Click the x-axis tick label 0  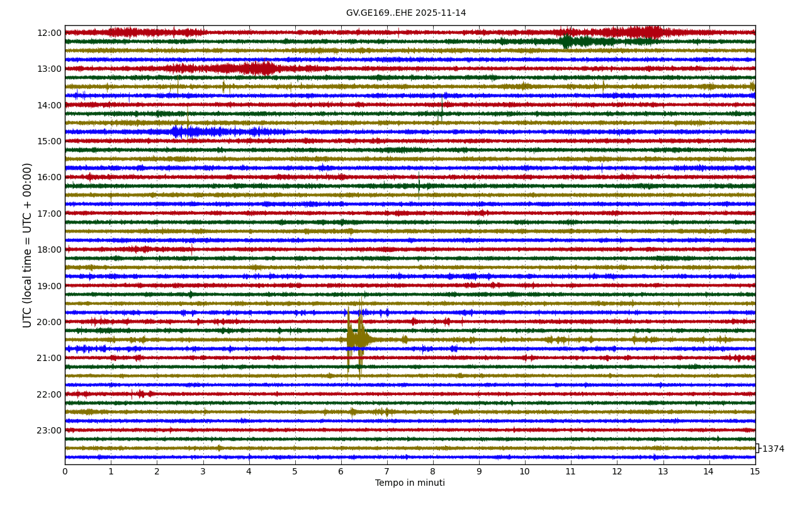[x=65, y=471]
